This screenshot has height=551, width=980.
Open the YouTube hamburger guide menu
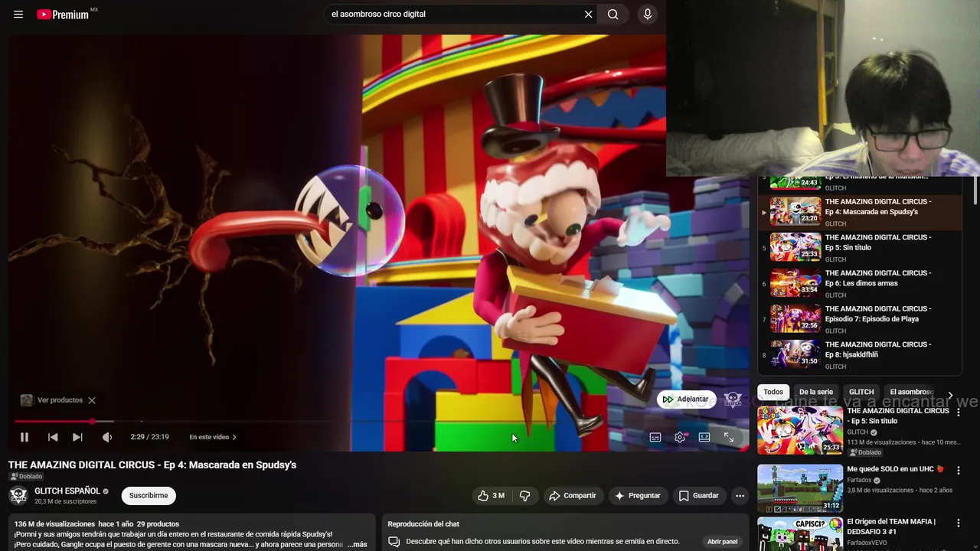(x=18, y=14)
